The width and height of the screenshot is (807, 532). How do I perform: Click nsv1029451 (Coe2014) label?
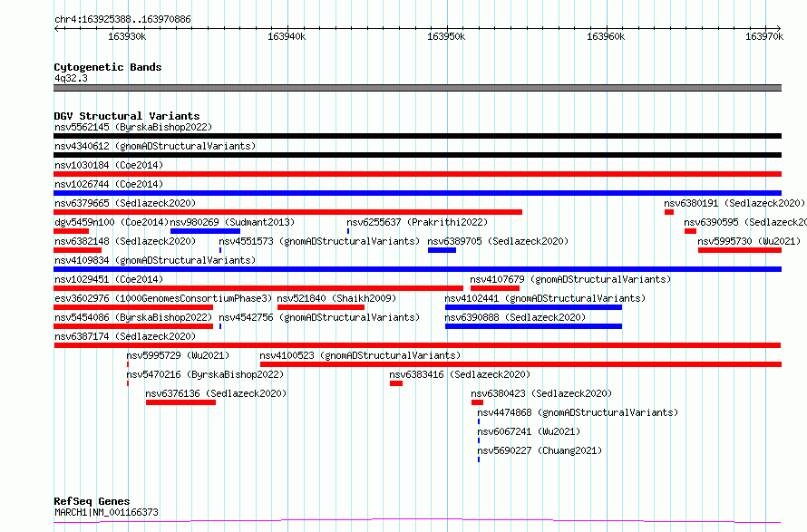[109, 279]
